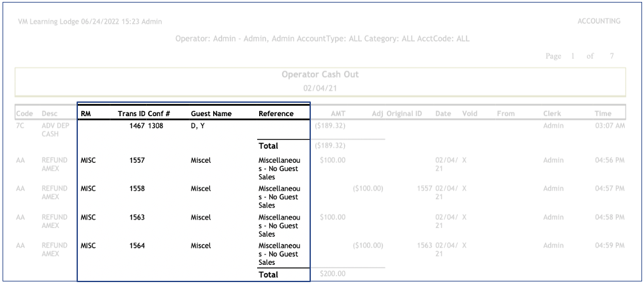Click the Guest Name column header
The image size is (644, 284).
click(x=211, y=114)
